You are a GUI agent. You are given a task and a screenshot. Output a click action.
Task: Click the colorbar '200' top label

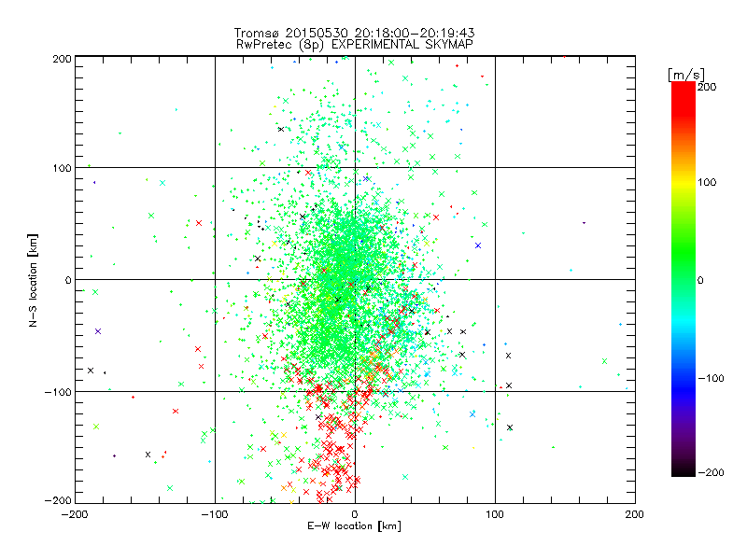point(707,87)
